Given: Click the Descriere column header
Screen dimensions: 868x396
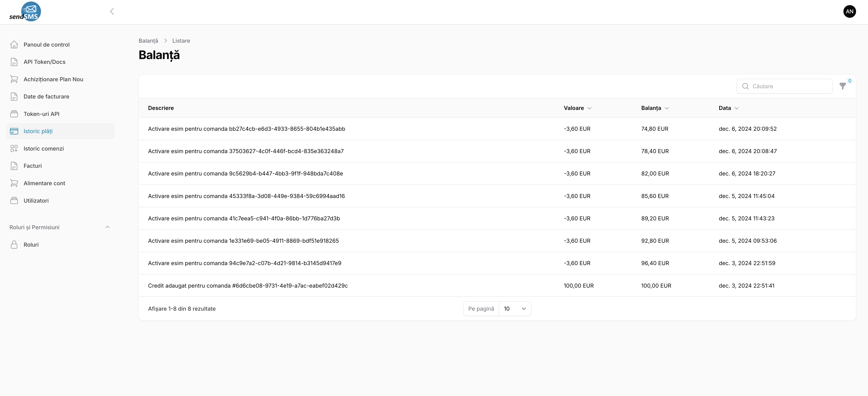Looking at the screenshot, I should click(x=161, y=108).
